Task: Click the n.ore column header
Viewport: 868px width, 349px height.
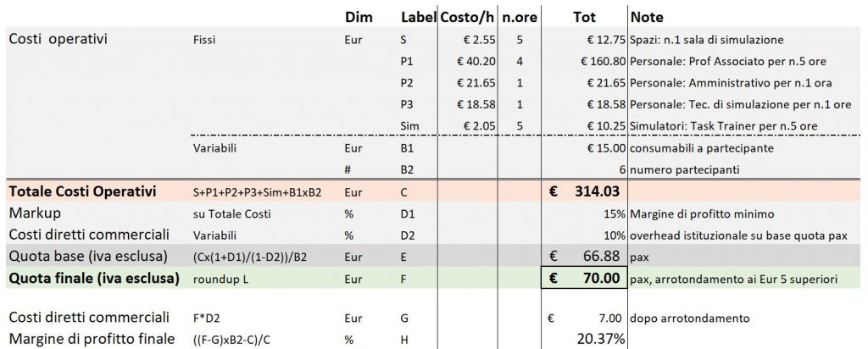Action: coord(520,17)
